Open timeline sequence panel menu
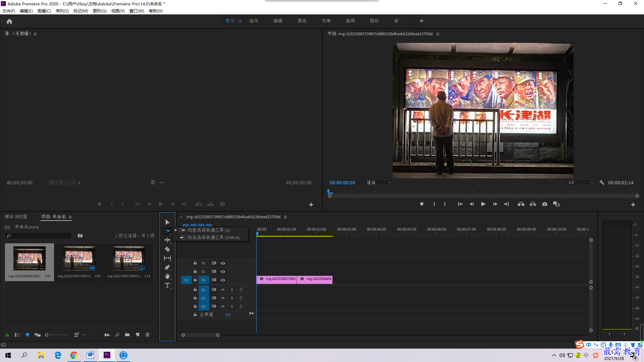The width and height of the screenshot is (644, 362). coord(285,217)
